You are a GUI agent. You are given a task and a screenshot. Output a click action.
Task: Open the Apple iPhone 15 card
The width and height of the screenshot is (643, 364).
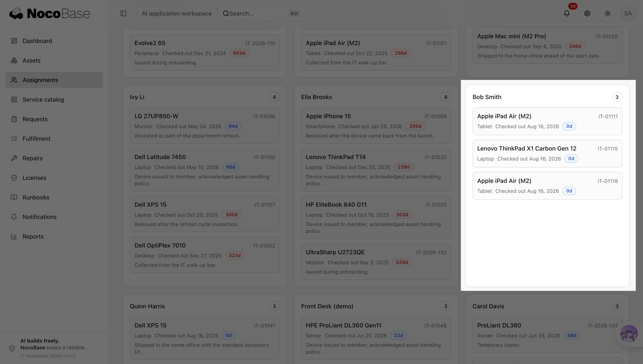click(x=376, y=125)
